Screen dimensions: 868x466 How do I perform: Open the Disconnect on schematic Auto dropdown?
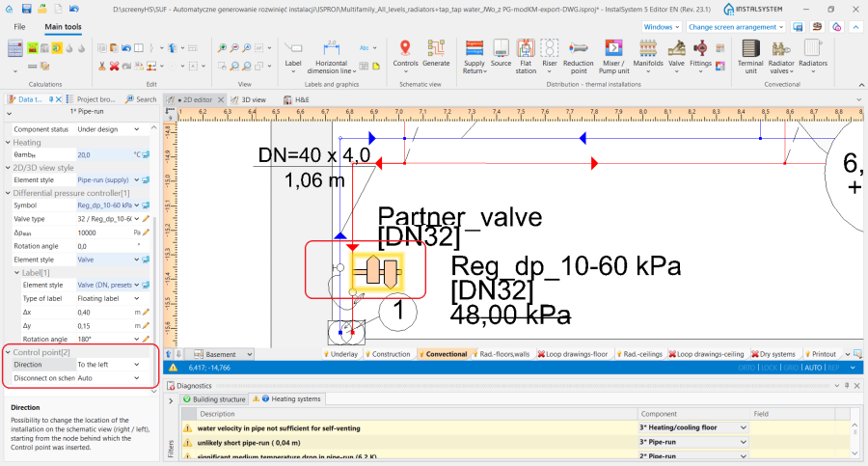136,378
